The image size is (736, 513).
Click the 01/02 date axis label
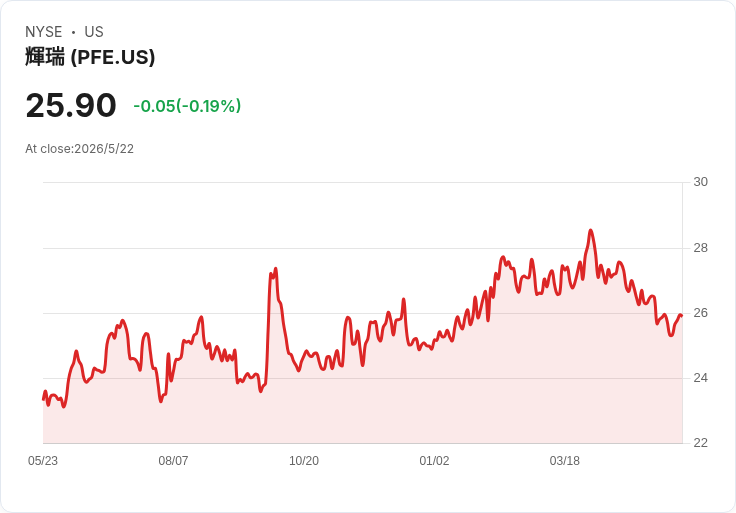(434, 460)
